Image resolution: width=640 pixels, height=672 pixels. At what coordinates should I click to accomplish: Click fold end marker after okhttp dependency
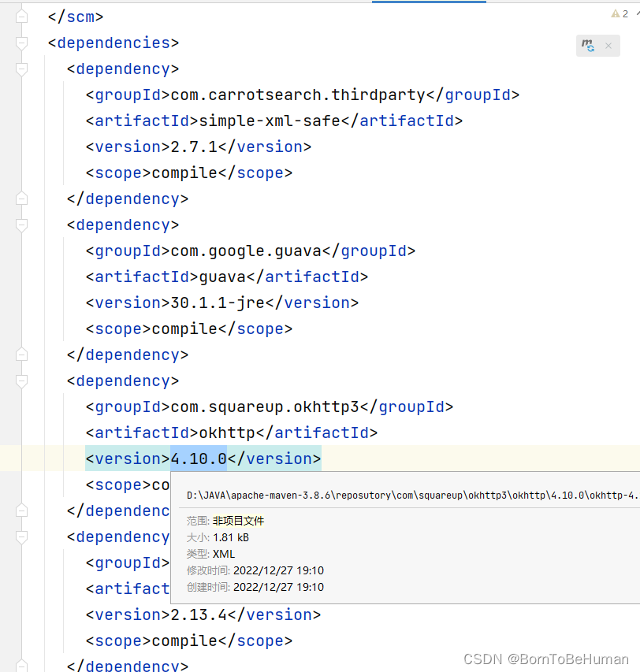click(21, 510)
